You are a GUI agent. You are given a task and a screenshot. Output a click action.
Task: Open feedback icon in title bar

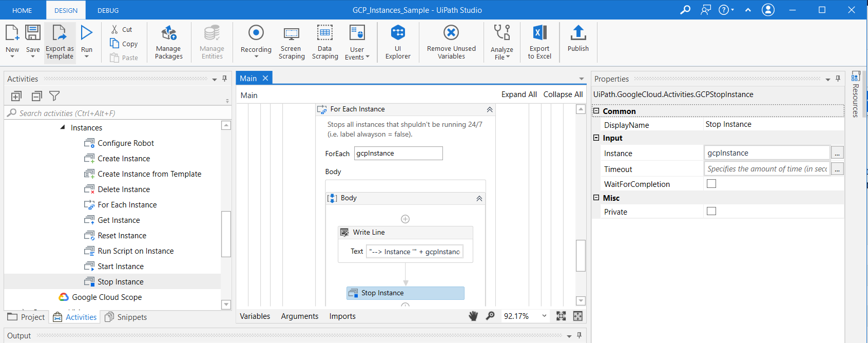[706, 10]
